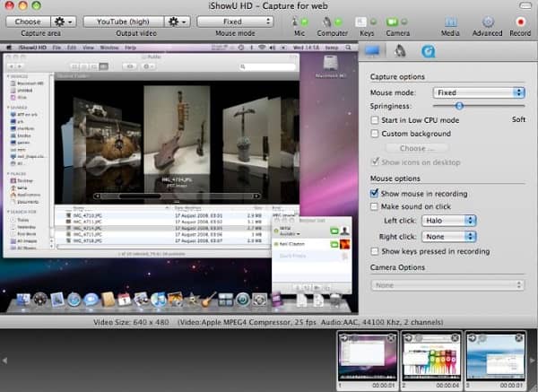The width and height of the screenshot is (538, 392).
Task: Click the speaker icon for Computer audio
Action: pos(326,22)
